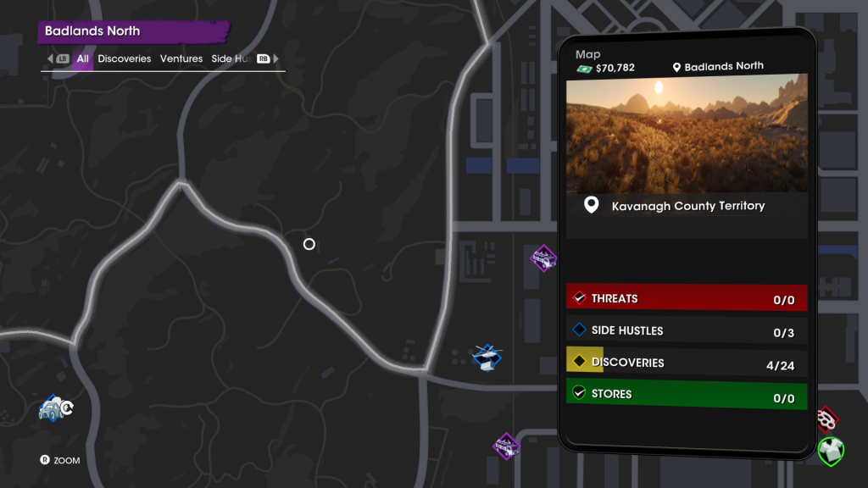Viewport: 868px width, 488px height.
Task: Click the location pin beside Kavanagh County Territory
Action: click(591, 205)
